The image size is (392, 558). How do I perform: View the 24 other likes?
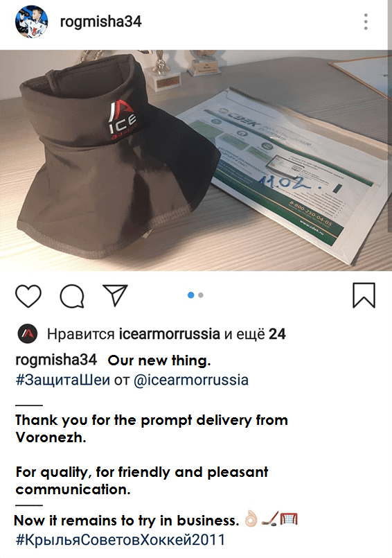[x=277, y=334]
